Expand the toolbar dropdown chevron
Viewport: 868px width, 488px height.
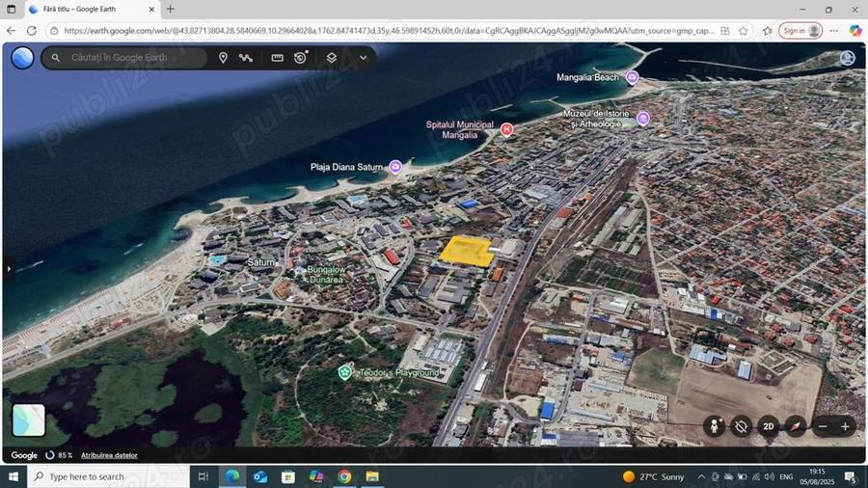[364, 58]
